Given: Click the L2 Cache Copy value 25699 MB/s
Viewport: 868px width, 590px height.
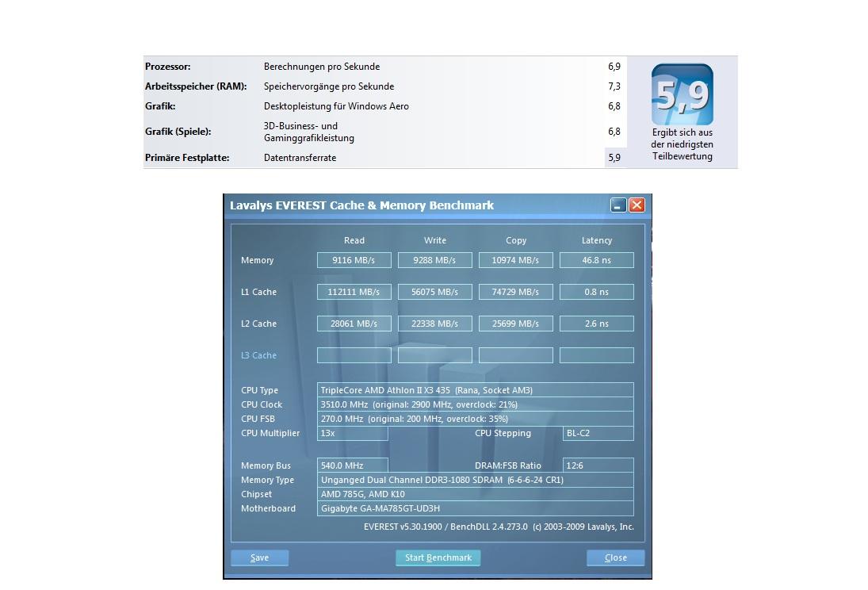Looking at the screenshot, I should coord(515,324).
